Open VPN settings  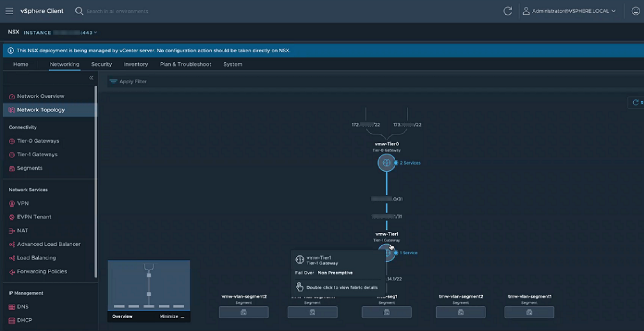tap(23, 203)
